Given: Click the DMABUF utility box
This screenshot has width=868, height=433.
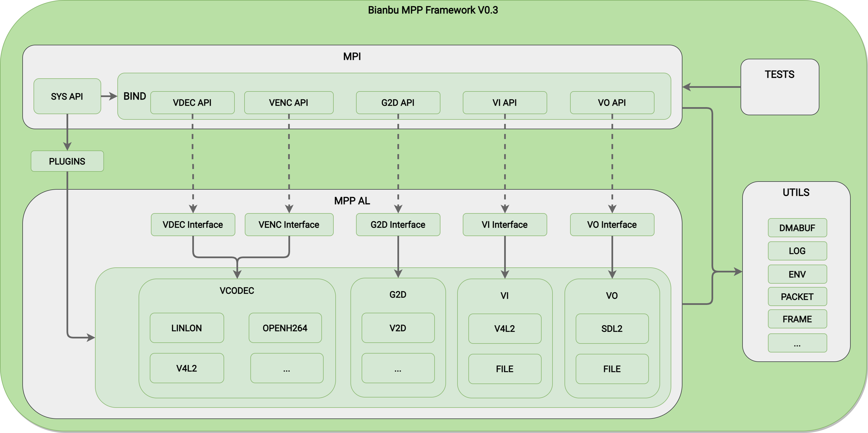Looking at the screenshot, I should pos(797,228).
